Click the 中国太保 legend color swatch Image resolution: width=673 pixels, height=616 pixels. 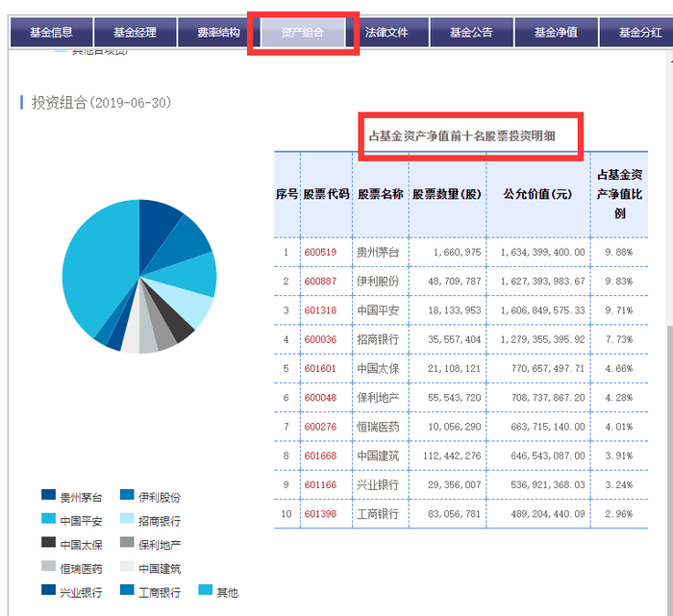[x=48, y=542]
